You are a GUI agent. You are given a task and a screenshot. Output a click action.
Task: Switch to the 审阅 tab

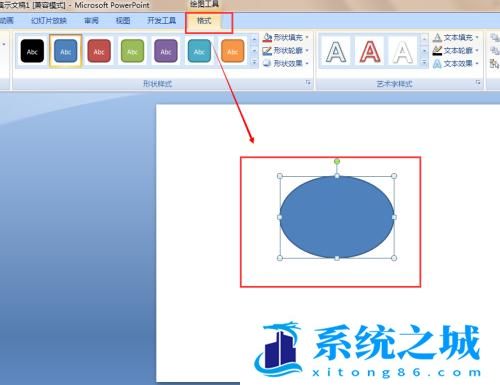click(x=91, y=21)
